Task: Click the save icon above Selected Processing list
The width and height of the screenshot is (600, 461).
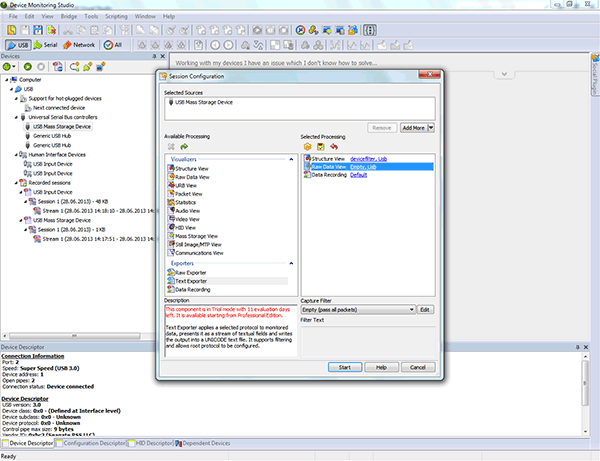Action: click(x=320, y=147)
